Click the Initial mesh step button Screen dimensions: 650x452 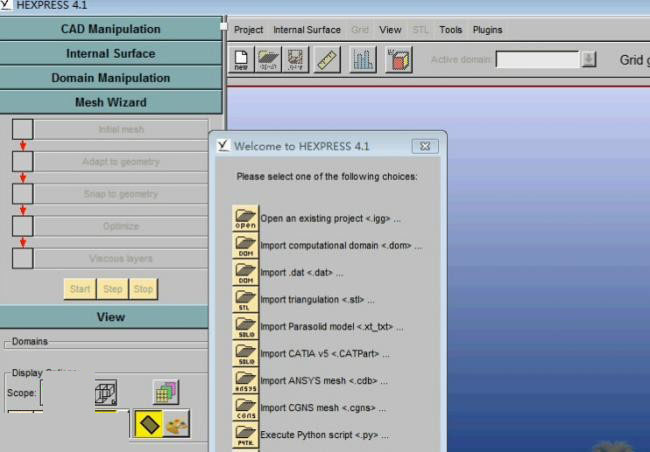point(121,129)
